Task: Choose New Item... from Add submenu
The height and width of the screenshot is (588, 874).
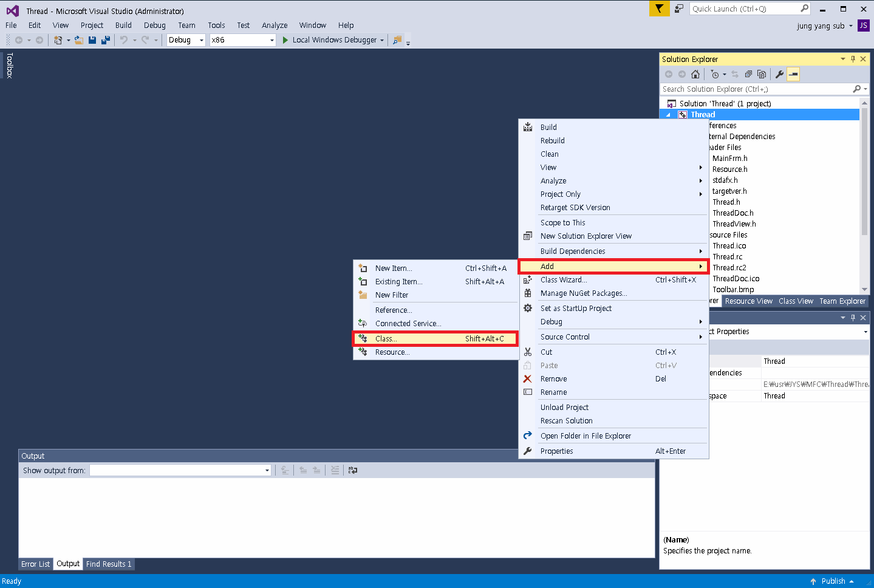Action: click(x=435, y=268)
